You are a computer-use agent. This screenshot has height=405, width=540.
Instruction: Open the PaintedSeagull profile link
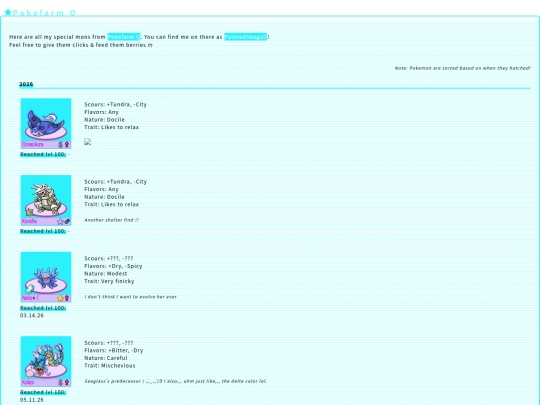pyautogui.click(x=246, y=37)
